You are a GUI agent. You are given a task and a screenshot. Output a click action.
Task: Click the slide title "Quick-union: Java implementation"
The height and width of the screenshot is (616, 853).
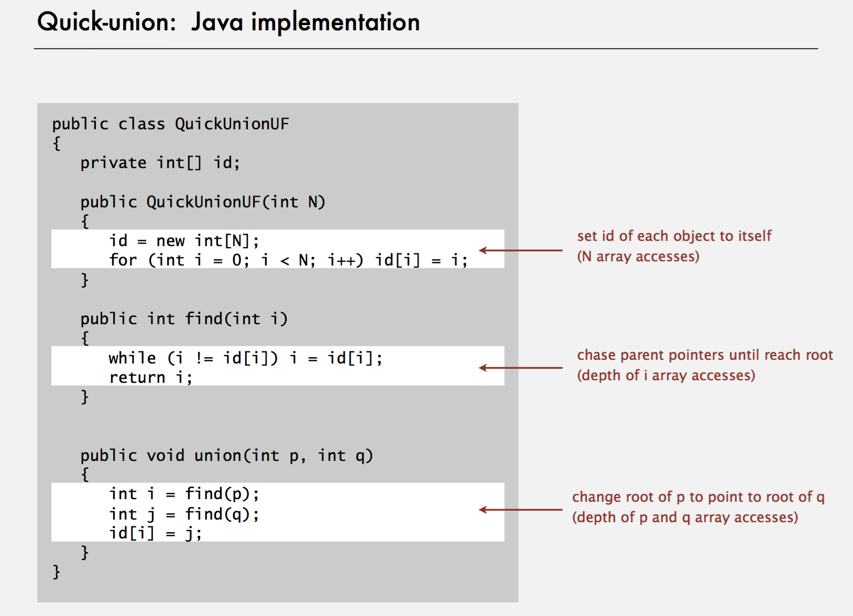(x=228, y=23)
